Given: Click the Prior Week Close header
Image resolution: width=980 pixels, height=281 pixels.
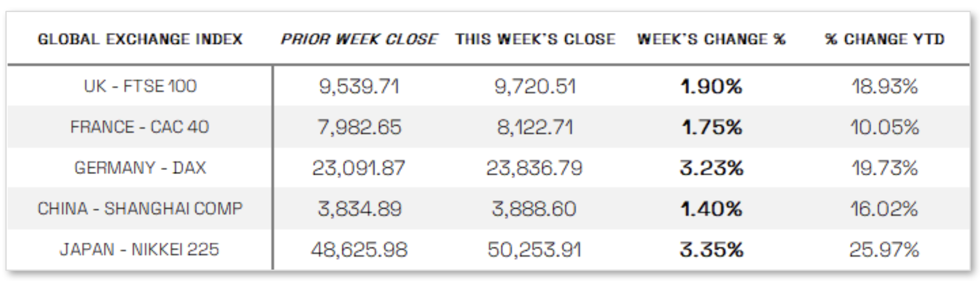Looking at the screenshot, I should pyautogui.click(x=359, y=39).
